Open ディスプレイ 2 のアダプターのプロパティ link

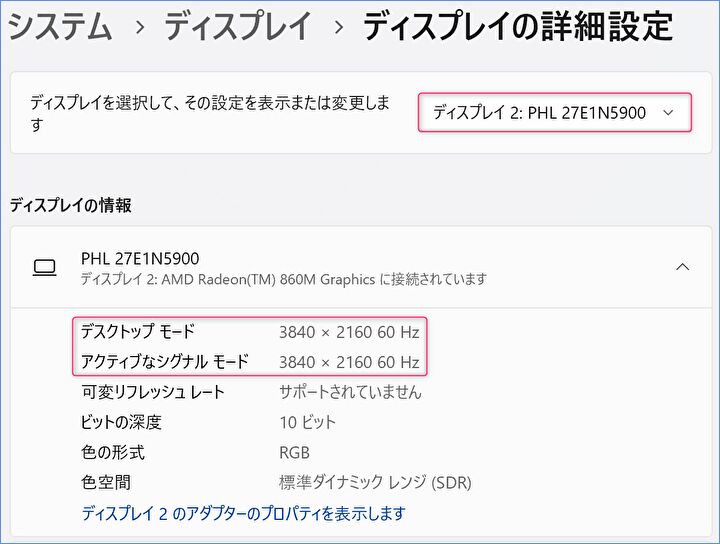pos(242,513)
